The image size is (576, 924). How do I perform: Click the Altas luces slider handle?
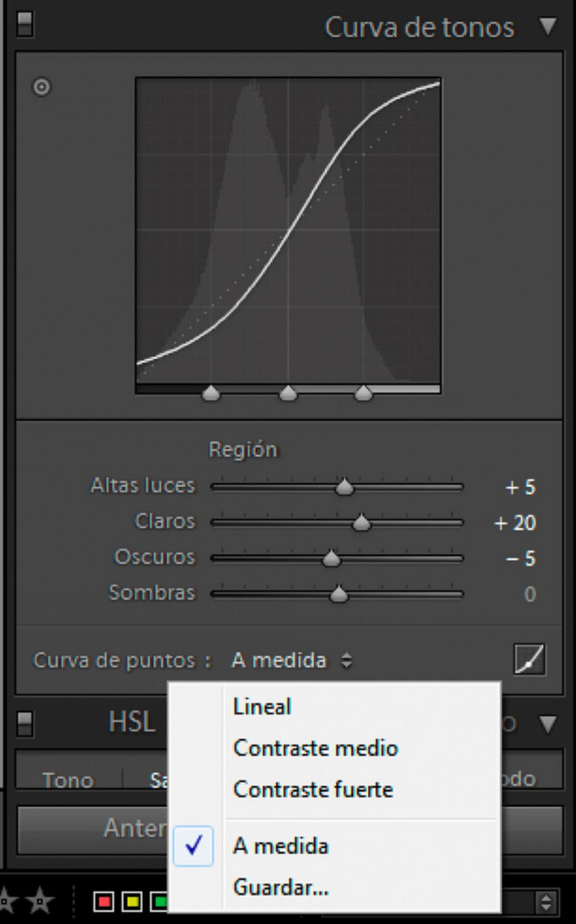click(345, 488)
